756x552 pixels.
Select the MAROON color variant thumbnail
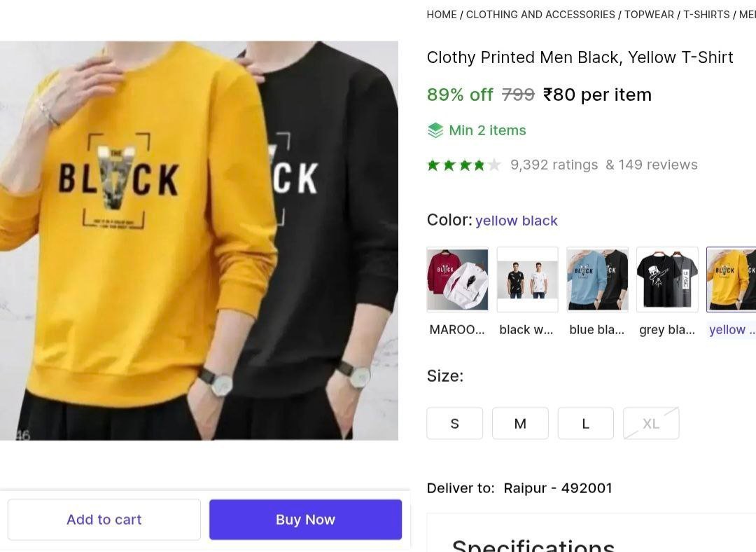(x=457, y=279)
